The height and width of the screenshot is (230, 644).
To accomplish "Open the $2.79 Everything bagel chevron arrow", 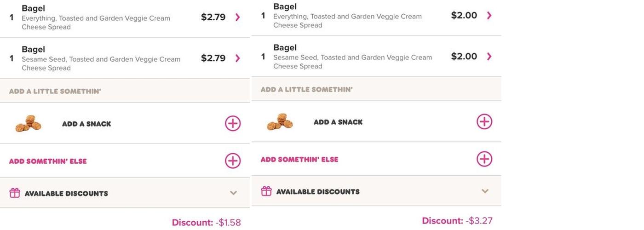I will coord(237,17).
